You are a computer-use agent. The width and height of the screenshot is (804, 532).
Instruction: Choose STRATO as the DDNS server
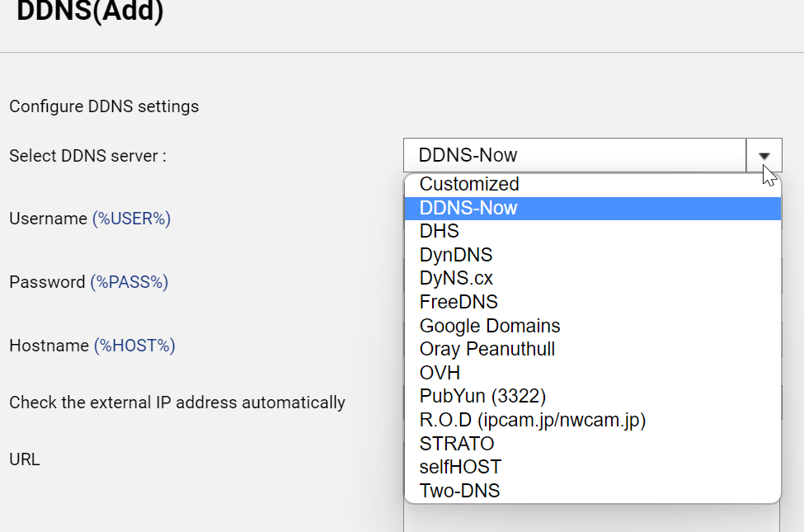coord(457,444)
